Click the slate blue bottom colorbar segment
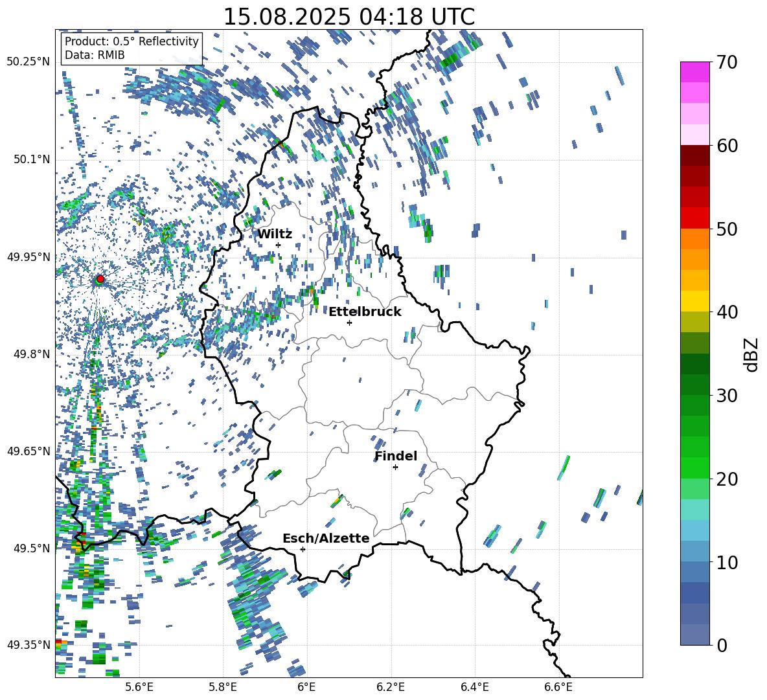This screenshot has height=700, width=767. click(x=695, y=635)
